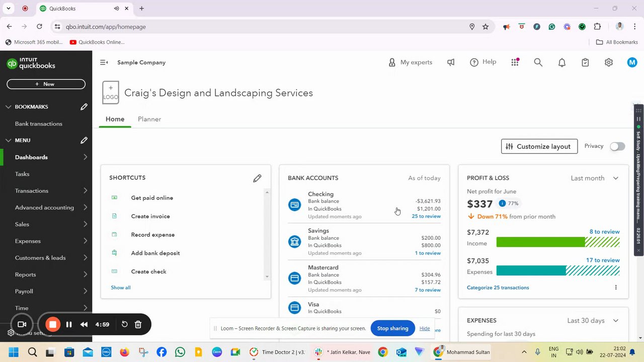Viewport: 644px width, 362px height.
Task: Open the apps grid icon
Action: pyautogui.click(x=515, y=62)
